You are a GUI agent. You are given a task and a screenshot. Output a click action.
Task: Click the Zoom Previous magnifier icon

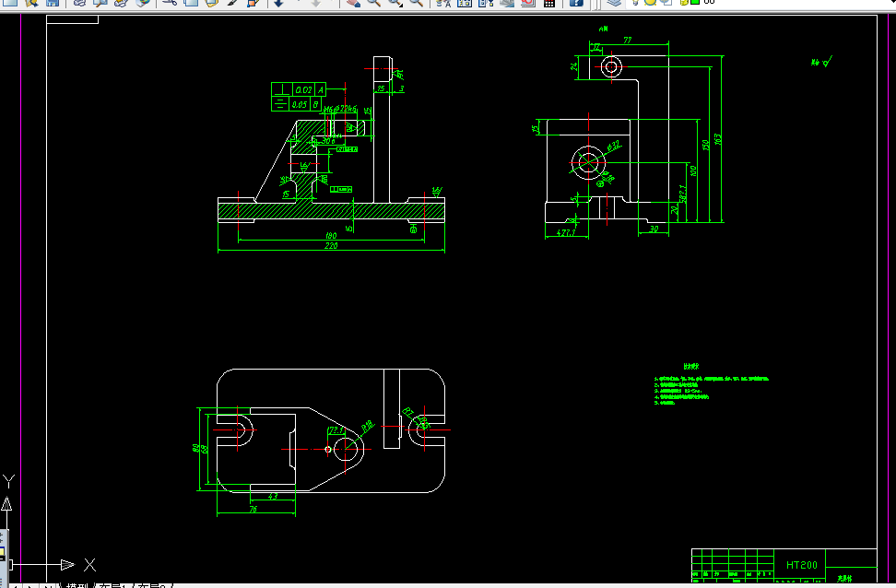[417, 2]
